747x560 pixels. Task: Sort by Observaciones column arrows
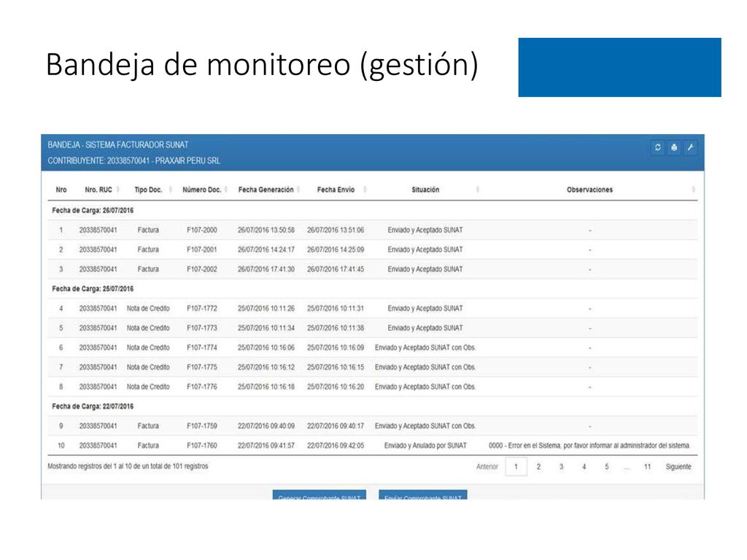(x=693, y=190)
